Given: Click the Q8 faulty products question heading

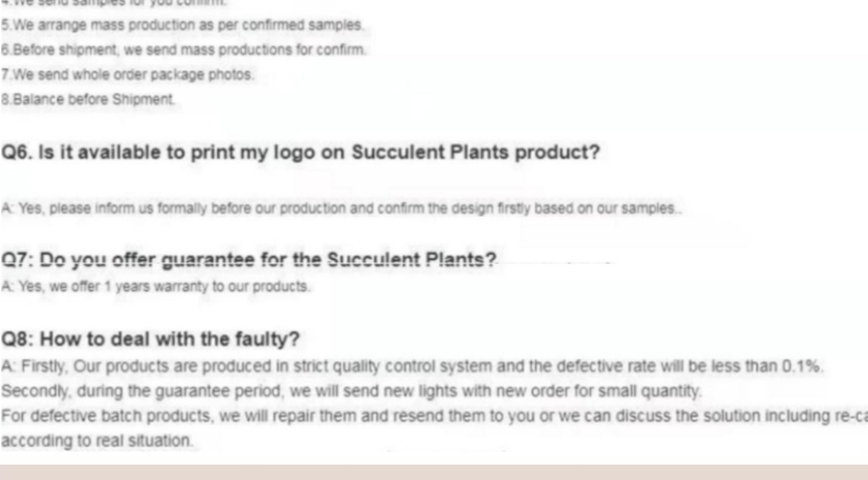Looking at the screenshot, I should point(150,339).
